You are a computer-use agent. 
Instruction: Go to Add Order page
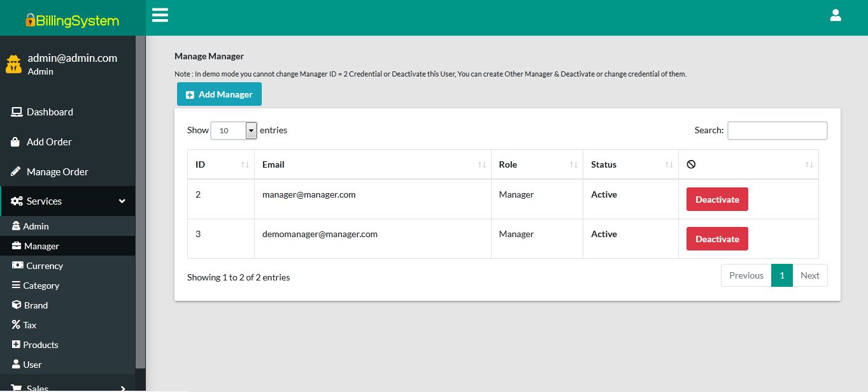coord(49,142)
